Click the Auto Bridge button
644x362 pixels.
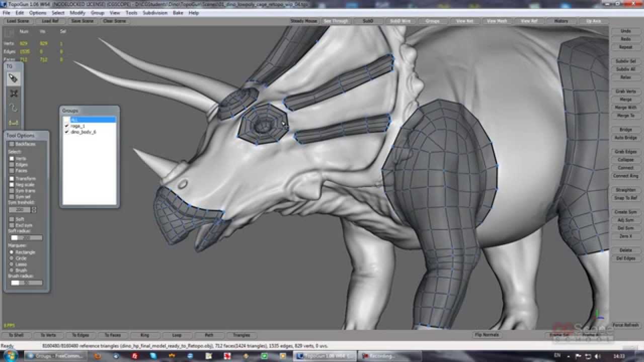click(625, 138)
